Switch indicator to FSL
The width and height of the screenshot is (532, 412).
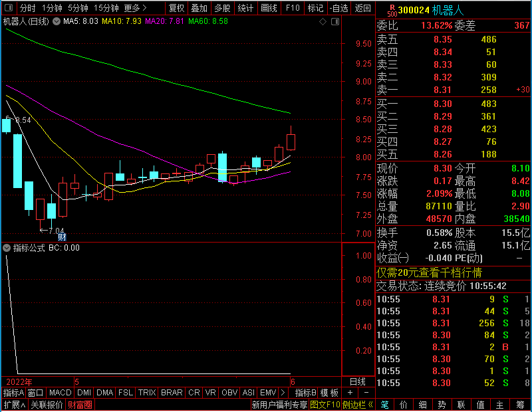tap(126, 393)
